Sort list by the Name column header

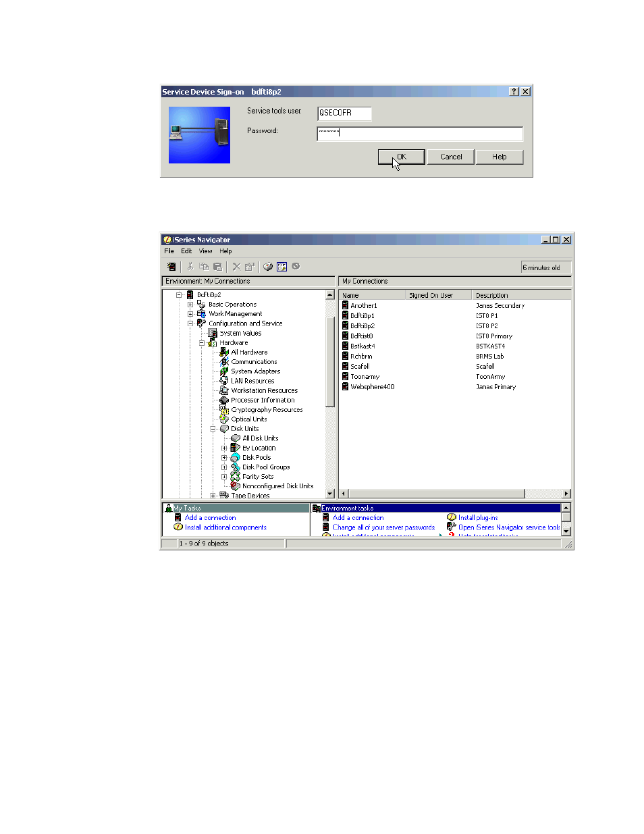[372, 295]
